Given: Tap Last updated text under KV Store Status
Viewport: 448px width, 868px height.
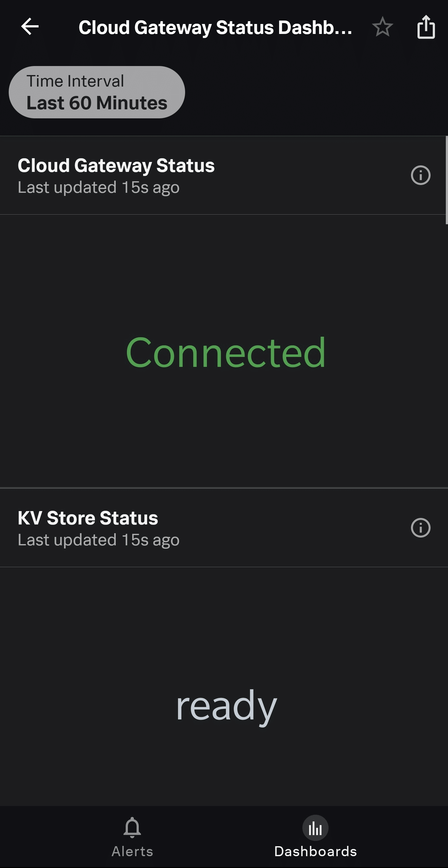Looking at the screenshot, I should coord(99,540).
